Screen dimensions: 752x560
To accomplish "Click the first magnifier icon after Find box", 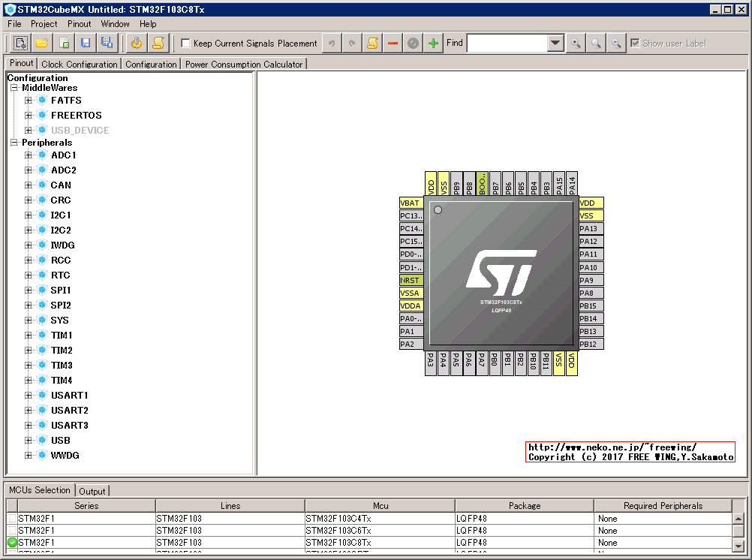I will (576, 44).
